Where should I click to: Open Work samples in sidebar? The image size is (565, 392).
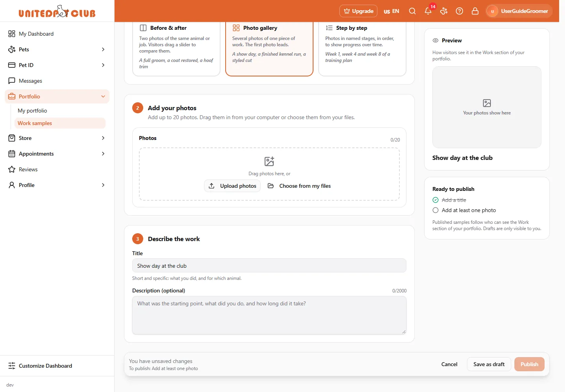tap(60, 123)
